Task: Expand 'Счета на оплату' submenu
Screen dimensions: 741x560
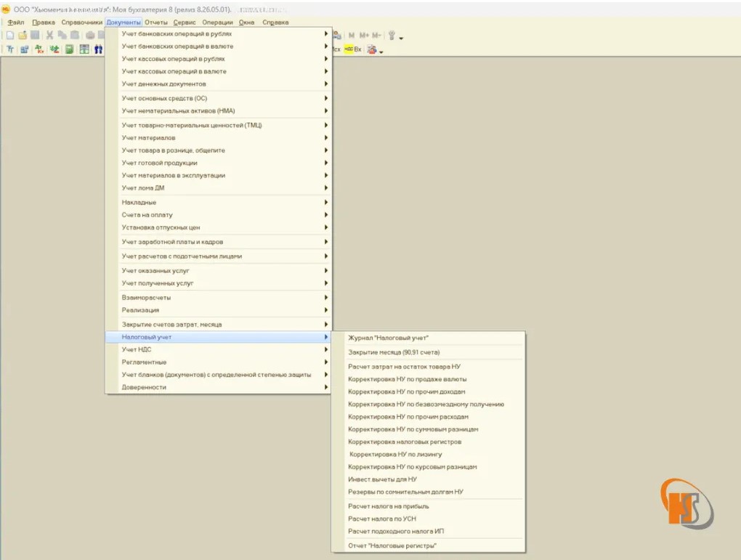Action: [219, 214]
